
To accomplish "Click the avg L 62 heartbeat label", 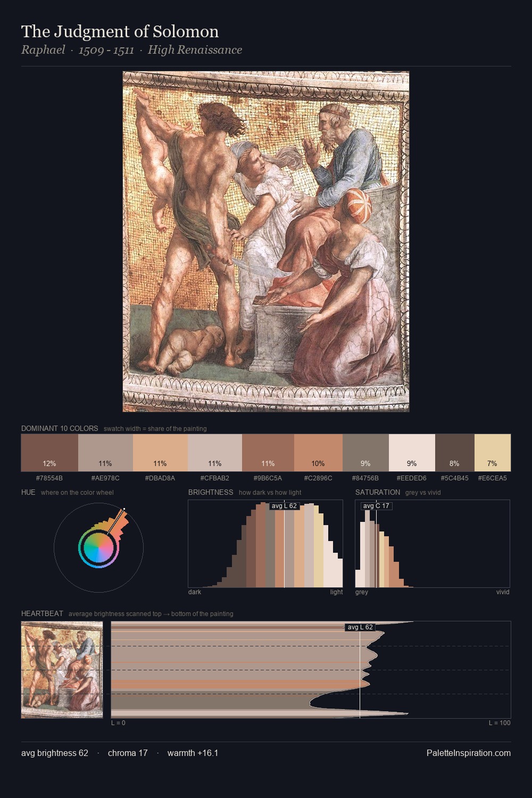I will pos(360,627).
